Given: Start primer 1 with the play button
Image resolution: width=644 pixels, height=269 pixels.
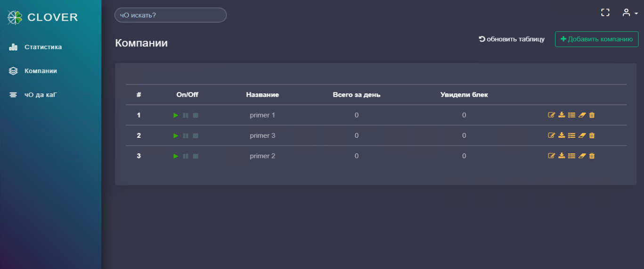Looking at the screenshot, I should (x=176, y=115).
